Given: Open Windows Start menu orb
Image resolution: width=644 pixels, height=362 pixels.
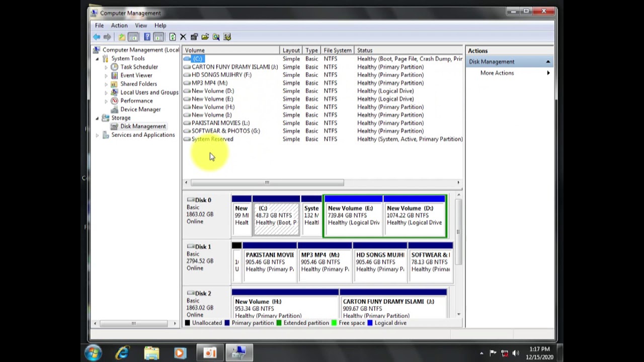Looking at the screenshot, I should [93, 353].
